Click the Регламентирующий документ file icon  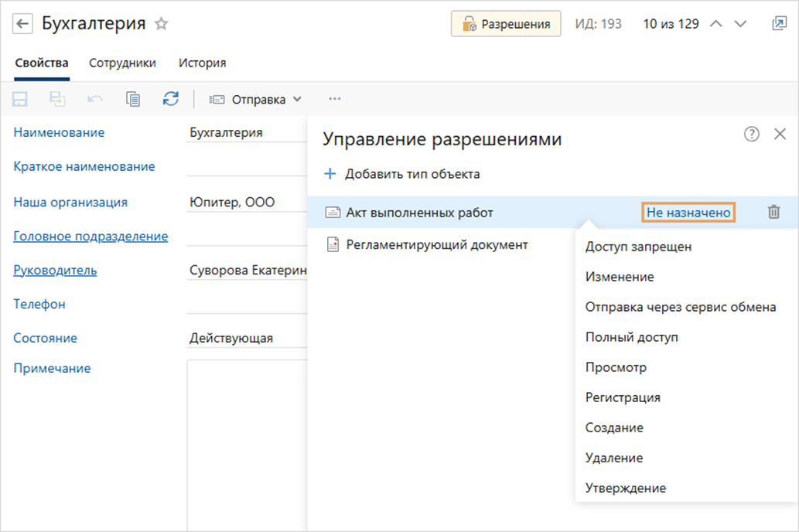pos(333,244)
